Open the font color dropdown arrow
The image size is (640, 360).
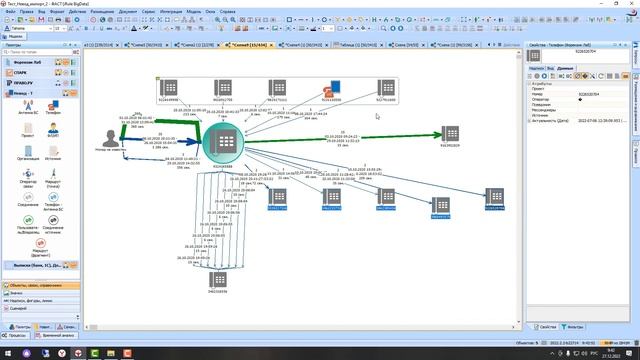(139, 29)
